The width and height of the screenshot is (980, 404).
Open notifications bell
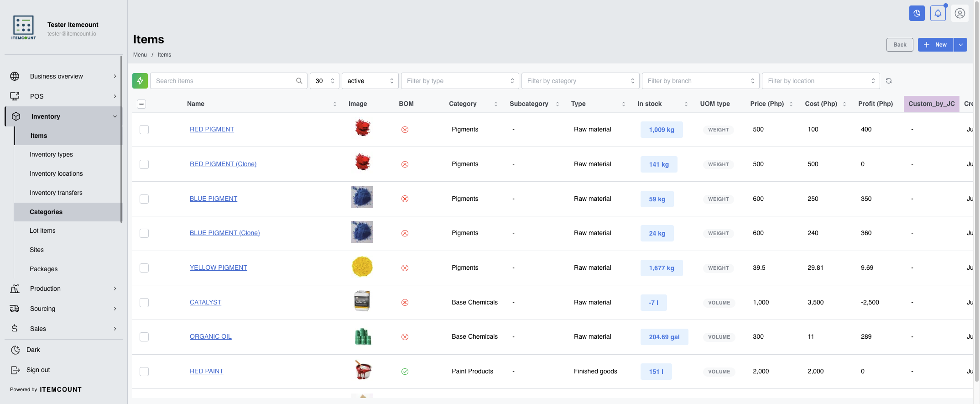(938, 13)
